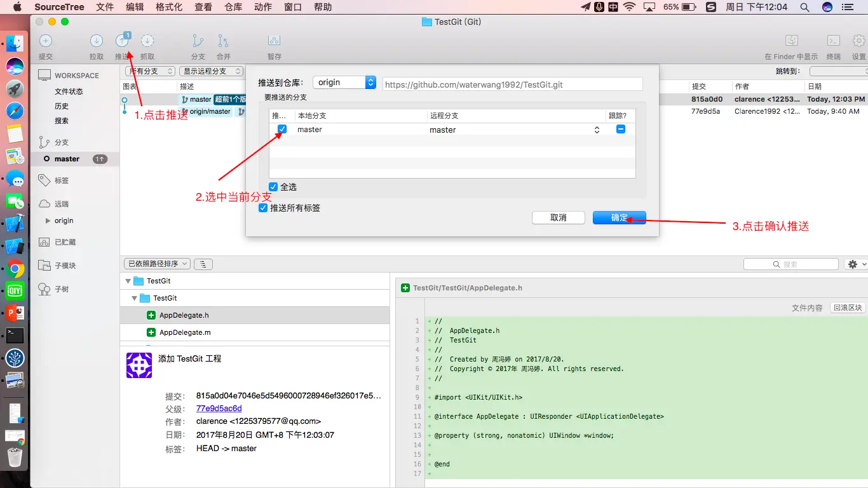Open the View (查看) menu
The image size is (868, 488).
pyautogui.click(x=203, y=7)
